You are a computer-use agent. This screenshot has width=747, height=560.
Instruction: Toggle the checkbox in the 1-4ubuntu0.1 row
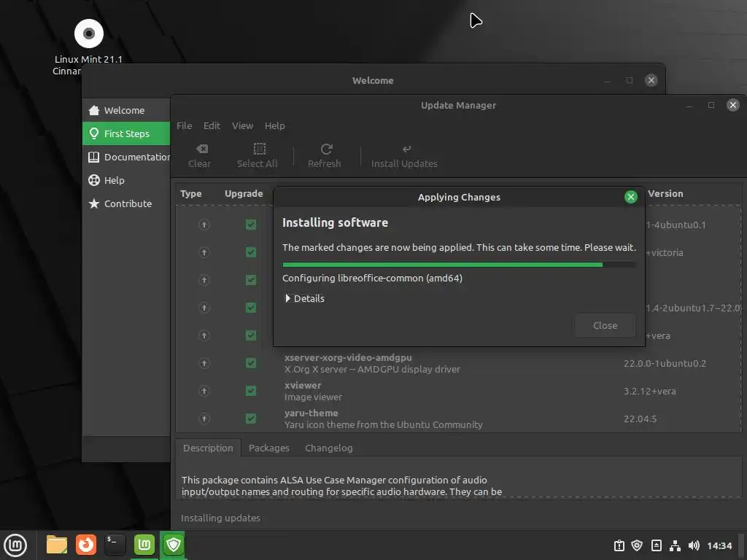click(x=251, y=225)
